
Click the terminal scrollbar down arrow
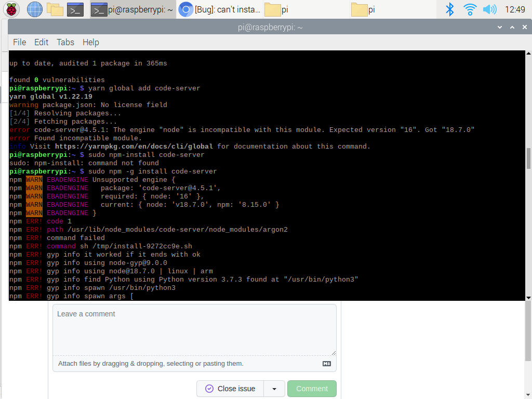(528, 298)
